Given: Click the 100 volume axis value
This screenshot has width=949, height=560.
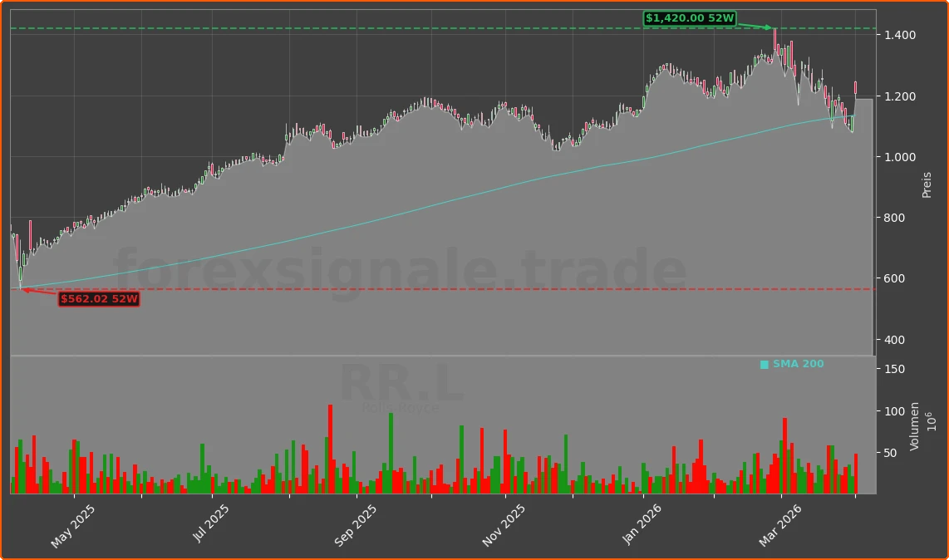Looking at the screenshot, I should (x=894, y=411).
